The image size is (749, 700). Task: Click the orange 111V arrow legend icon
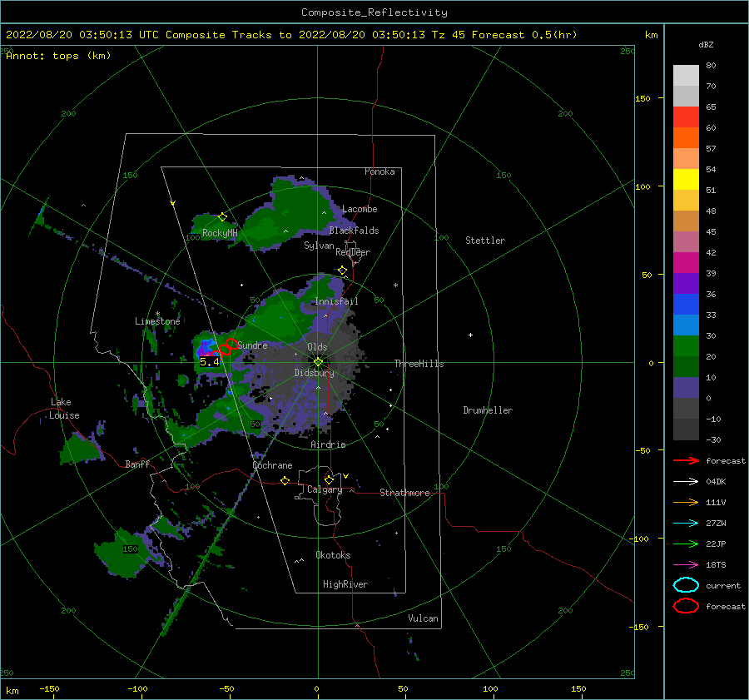(686, 502)
